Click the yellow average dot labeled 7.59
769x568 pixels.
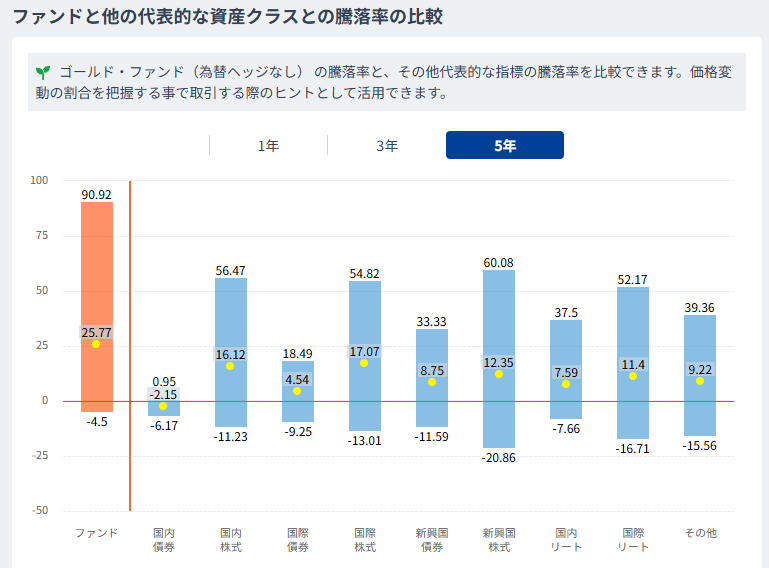(566, 384)
